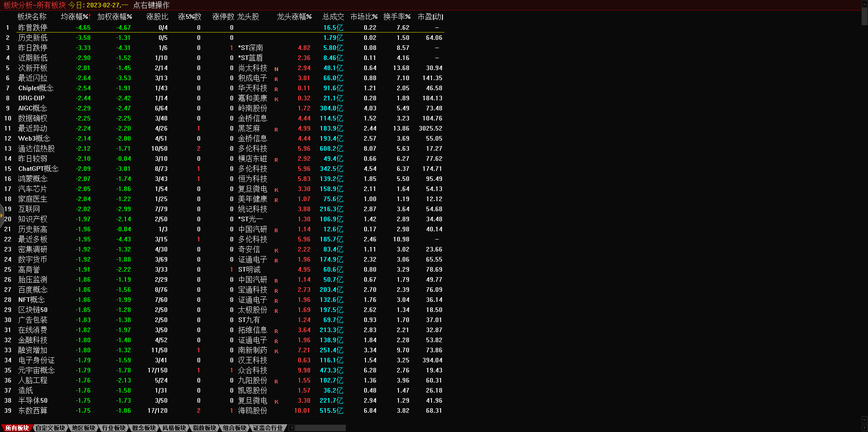Open leading stock 海鸥股份

coord(252,410)
